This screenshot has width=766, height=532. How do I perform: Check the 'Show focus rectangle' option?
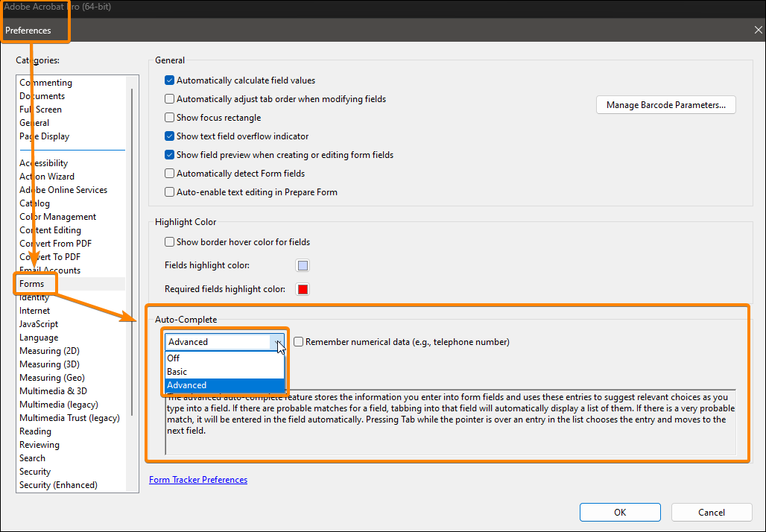(169, 117)
